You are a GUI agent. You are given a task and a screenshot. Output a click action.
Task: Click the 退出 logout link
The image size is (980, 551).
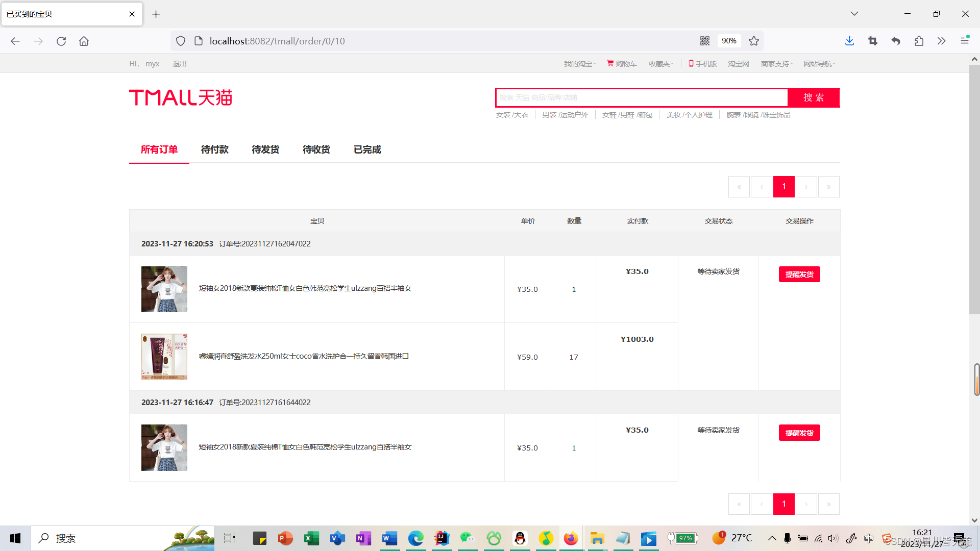[180, 64]
